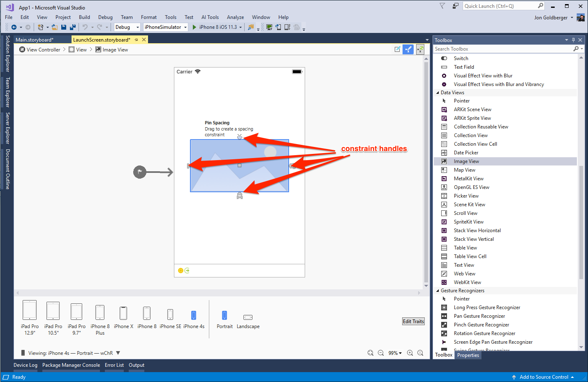This screenshot has width=588, height=382.
Task: Pin the LaunchScreen.storyboard tab
Action: 136,40
